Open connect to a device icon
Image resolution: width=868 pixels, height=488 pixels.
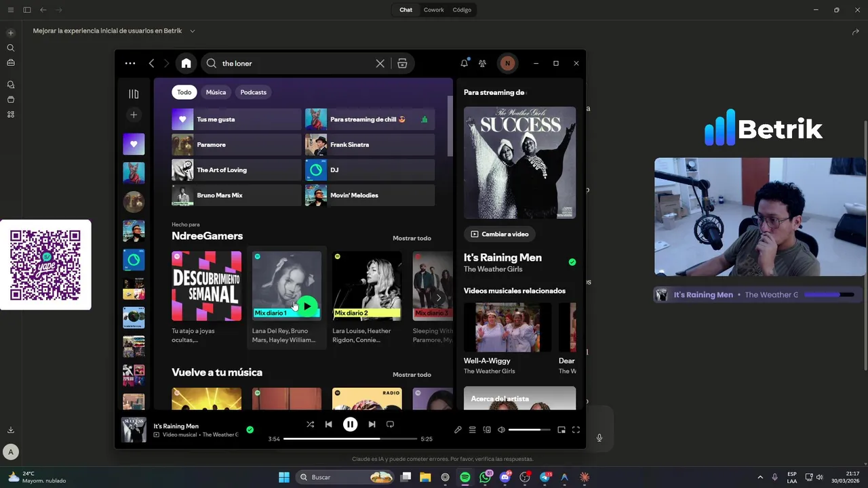tap(487, 430)
